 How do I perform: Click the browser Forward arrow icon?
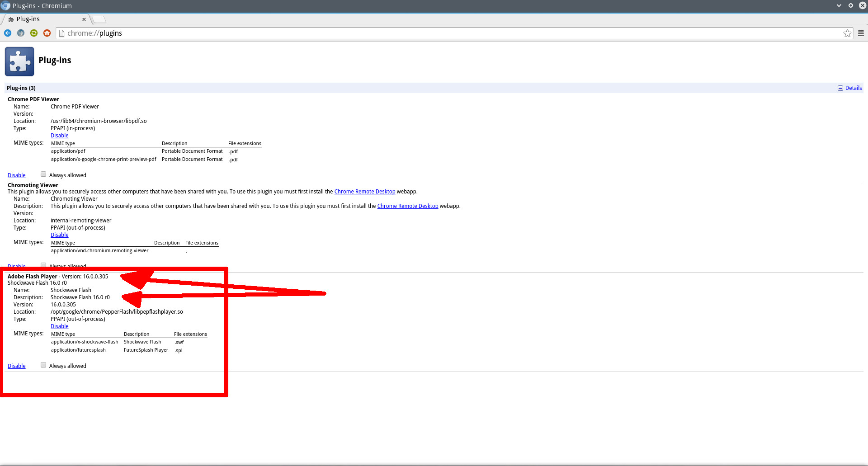21,33
